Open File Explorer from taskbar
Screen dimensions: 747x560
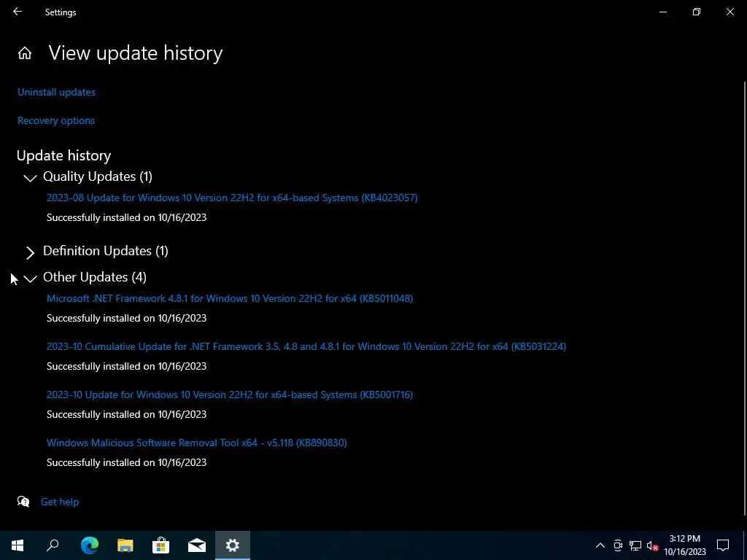[x=125, y=545]
